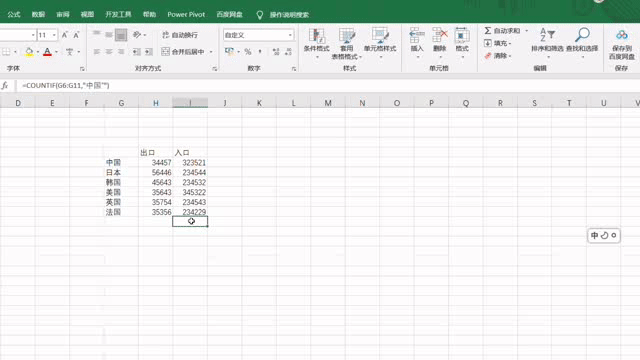
Task: Select the cell containing 323521
Action: coord(190,162)
